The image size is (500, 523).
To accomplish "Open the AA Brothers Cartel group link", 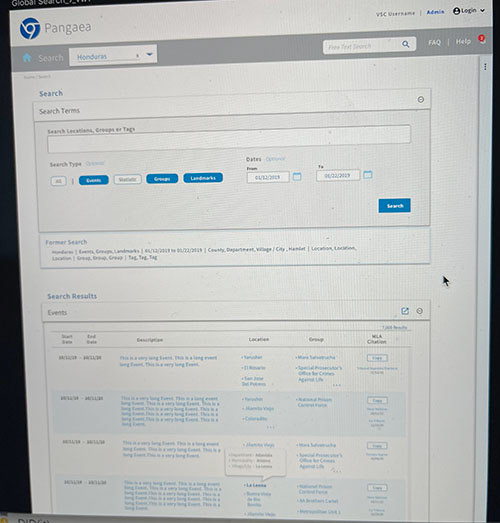I will coord(318,501).
